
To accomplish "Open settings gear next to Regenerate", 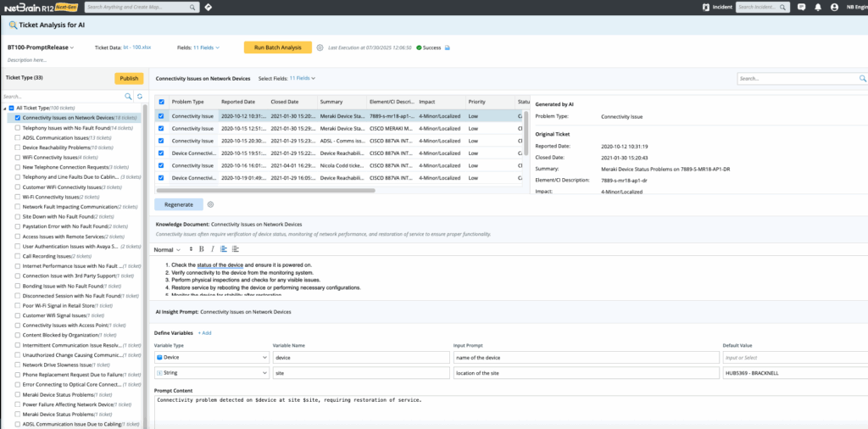I will click(x=210, y=204).
